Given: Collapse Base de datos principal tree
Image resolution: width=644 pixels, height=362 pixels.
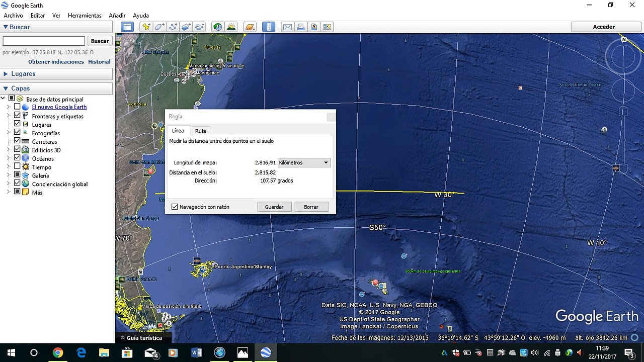Looking at the screenshot, I should click(x=3, y=99).
